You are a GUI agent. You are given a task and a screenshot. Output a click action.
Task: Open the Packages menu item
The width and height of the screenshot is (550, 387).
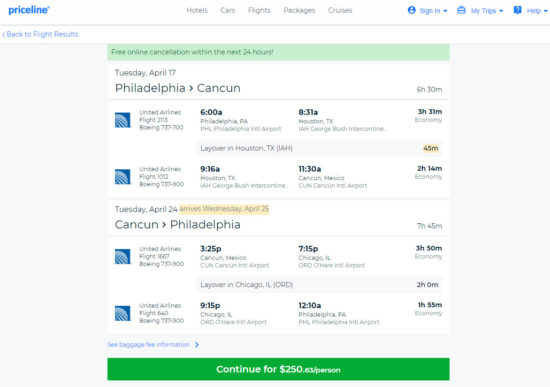pyautogui.click(x=299, y=11)
